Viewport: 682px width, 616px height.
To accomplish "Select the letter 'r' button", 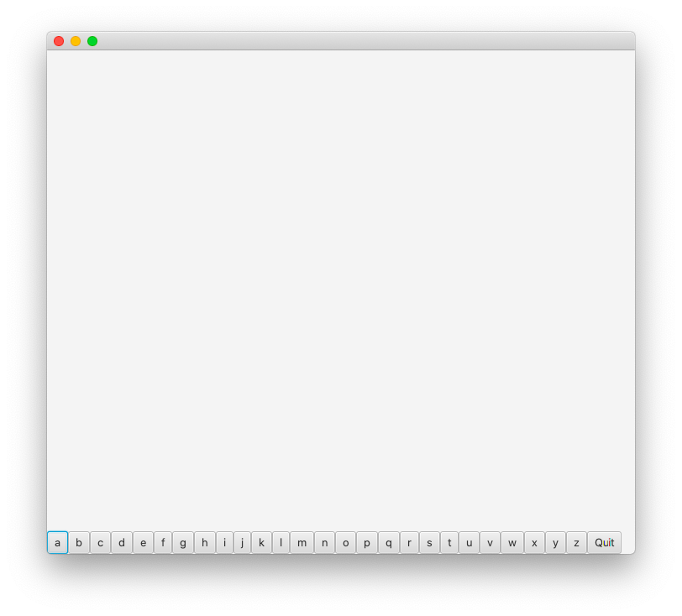I will pyautogui.click(x=409, y=542).
